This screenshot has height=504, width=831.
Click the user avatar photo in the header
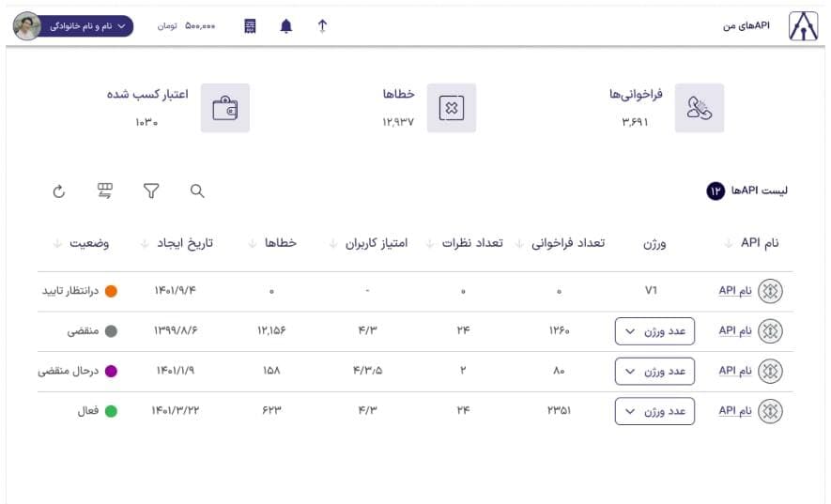[x=26, y=26]
